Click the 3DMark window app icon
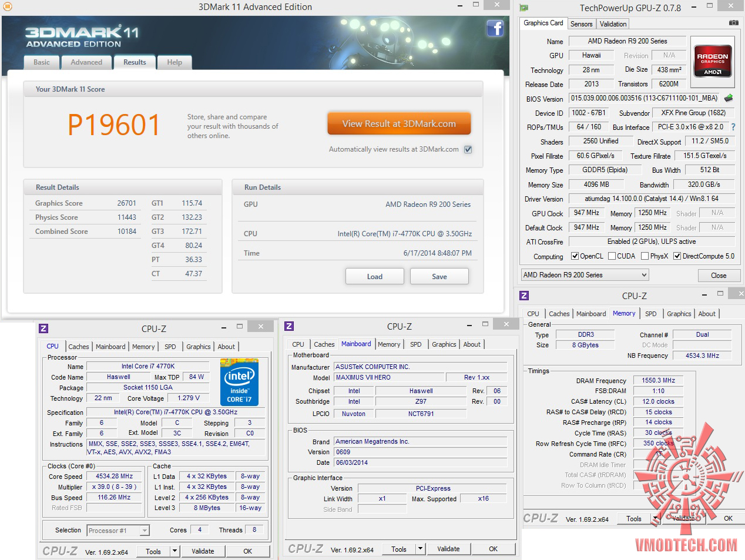The width and height of the screenshot is (745, 560). [7, 7]
